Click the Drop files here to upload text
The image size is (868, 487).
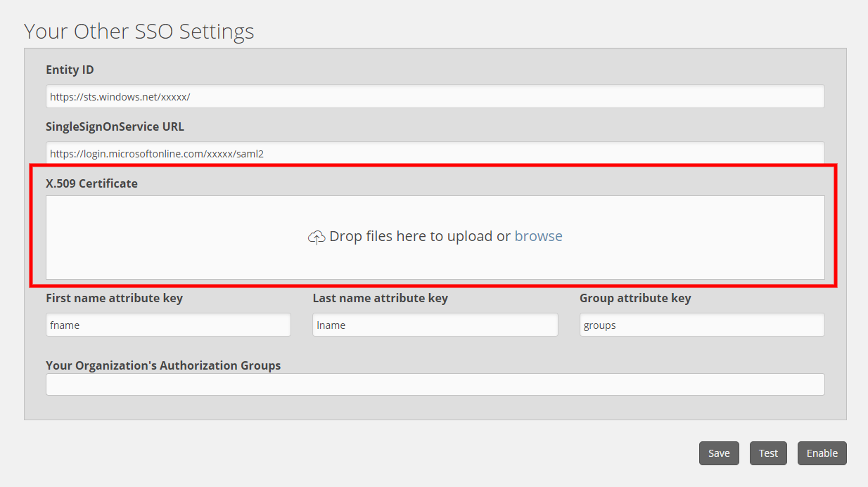(420, 236)
